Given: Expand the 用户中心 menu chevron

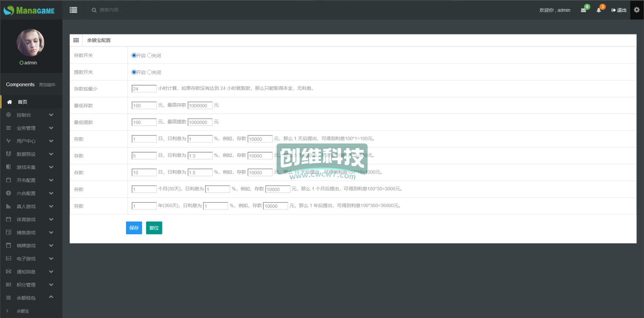Looking at the screenshot, I should coord(51,141).
